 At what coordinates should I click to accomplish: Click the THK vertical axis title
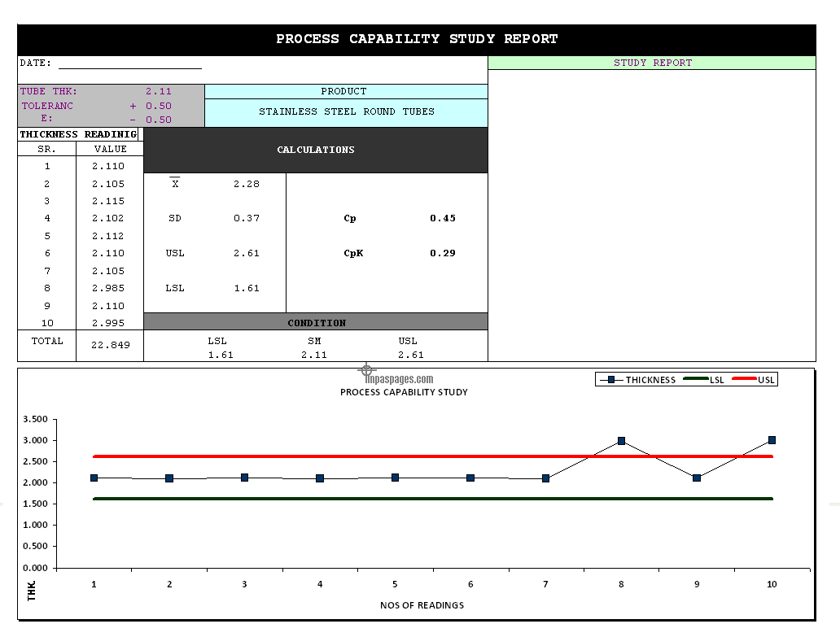click(32, 591)
